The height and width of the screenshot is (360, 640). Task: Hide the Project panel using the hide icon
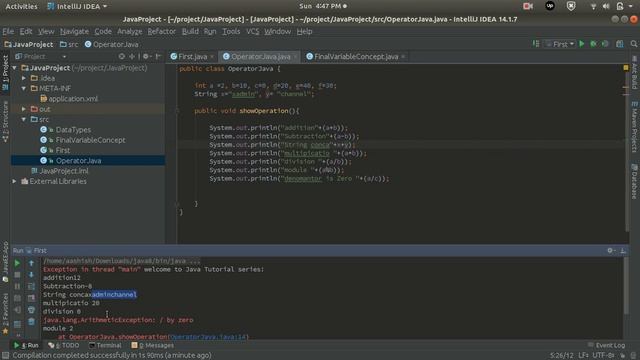click(x=159, y=56)
